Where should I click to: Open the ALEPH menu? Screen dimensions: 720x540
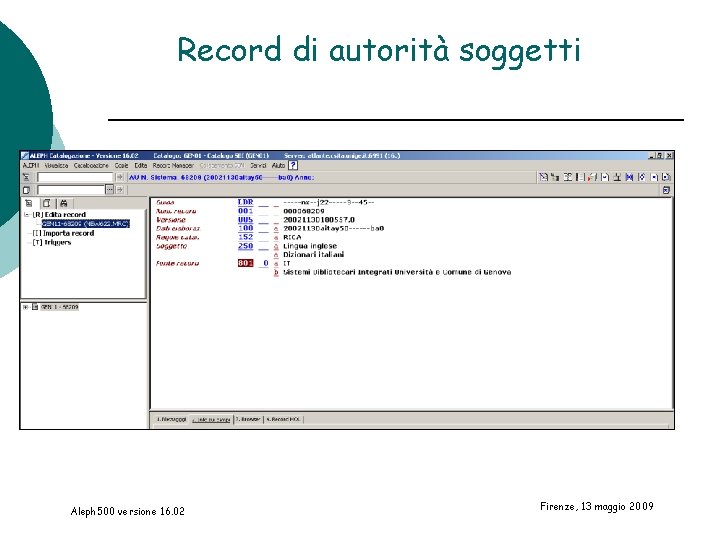click(x=31, y=165)
